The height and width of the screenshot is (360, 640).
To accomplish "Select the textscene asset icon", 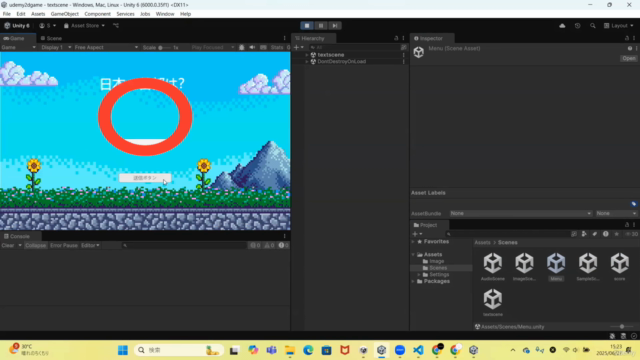I will pyautogui.click(x=493, y=299).
